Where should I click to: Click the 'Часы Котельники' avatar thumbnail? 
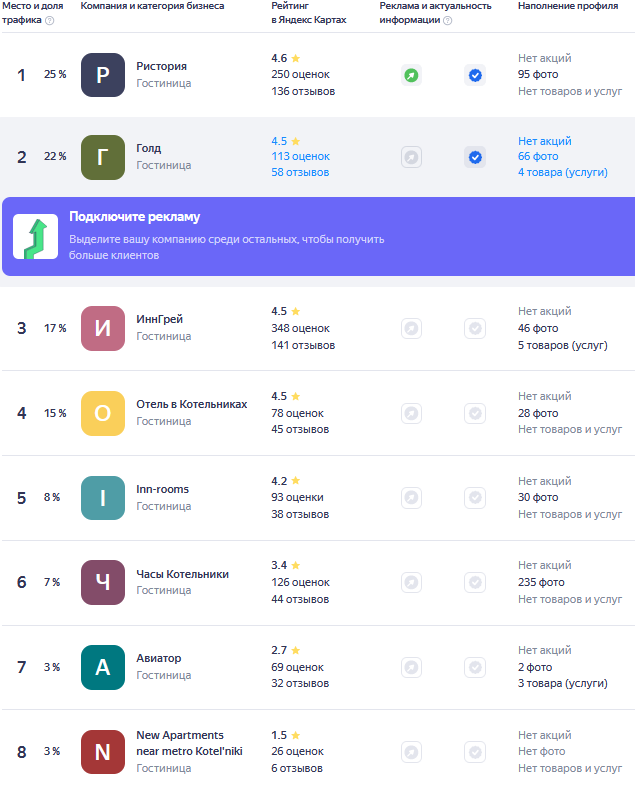click(x=102, y=582)
